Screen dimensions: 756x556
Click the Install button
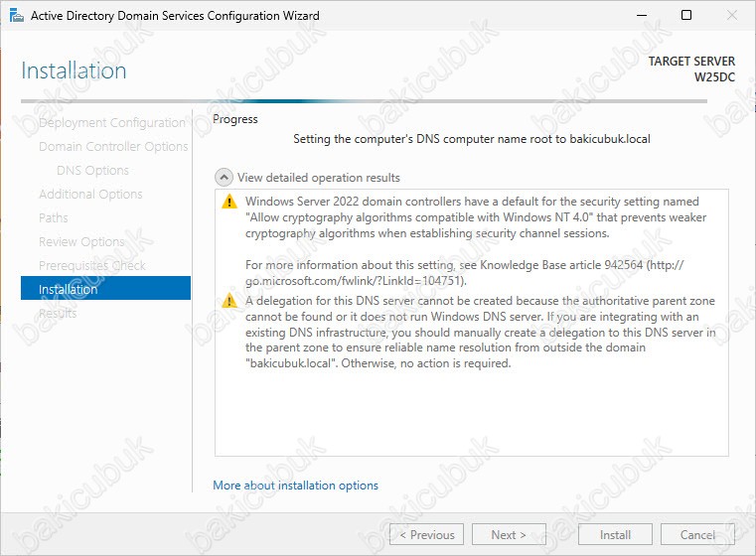615,535
